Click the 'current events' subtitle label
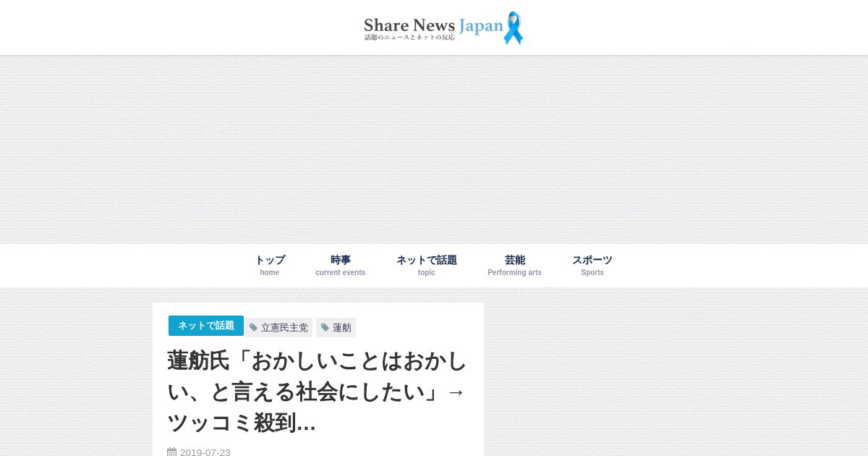This screenshot has width=868, height=456. pyautogui.click(x=341, y=273)
